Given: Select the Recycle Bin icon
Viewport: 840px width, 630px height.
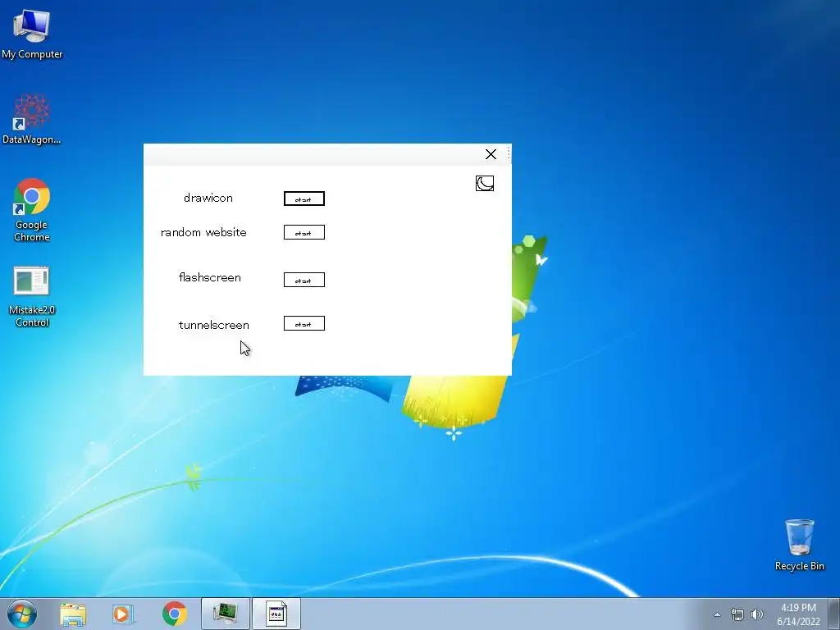Looking at the screenshot, I should (799, 545).
